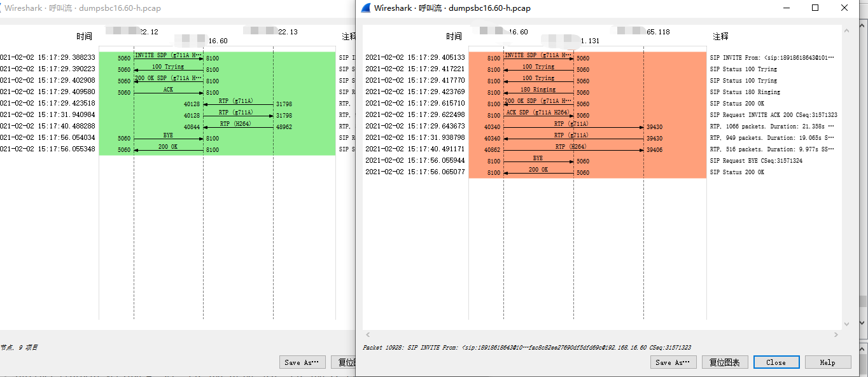Click the up arrow of the vertical scrollbar
Viewport: 868px width, 377px height.
click(x=846, y=30)
